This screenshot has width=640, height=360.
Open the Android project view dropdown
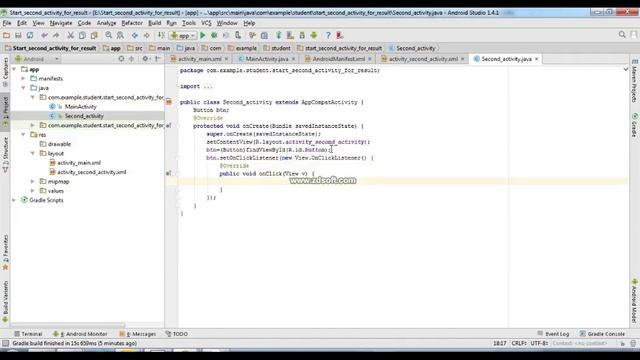[37, 59]
